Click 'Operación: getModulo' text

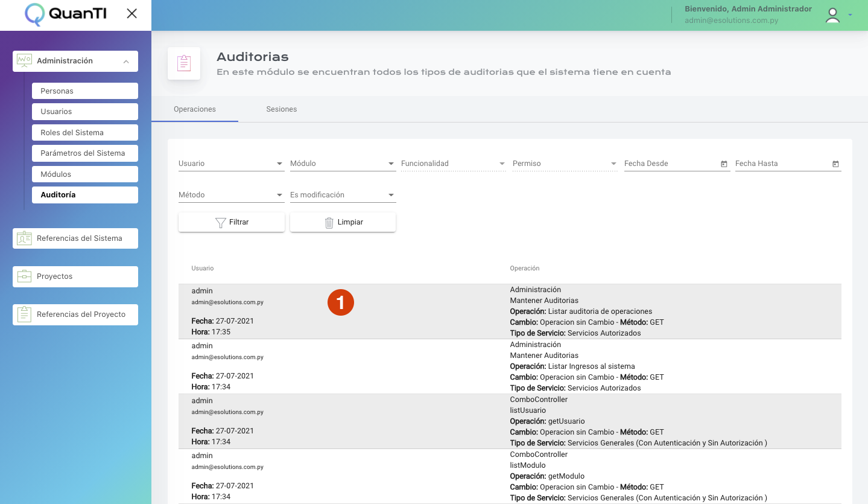[x=547, y=476]
